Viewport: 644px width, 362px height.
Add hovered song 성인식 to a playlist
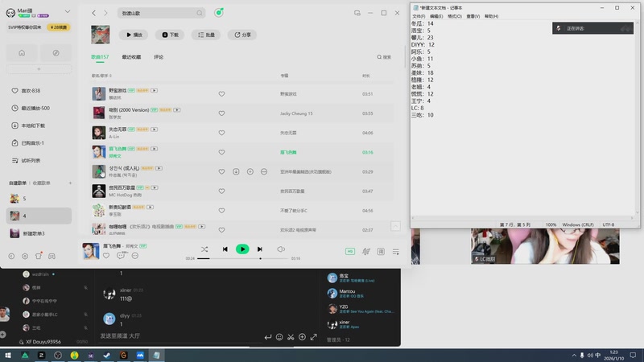[x=250, y=171]
